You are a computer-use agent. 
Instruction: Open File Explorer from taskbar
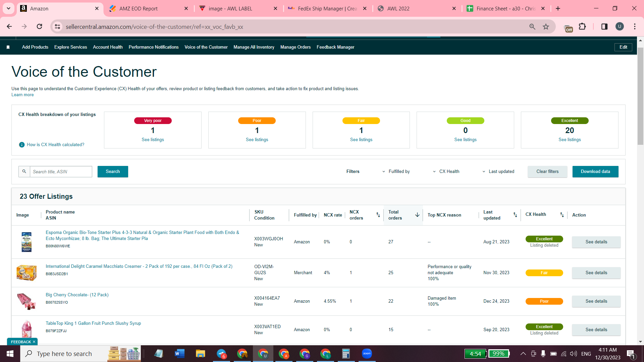(201, 354)
